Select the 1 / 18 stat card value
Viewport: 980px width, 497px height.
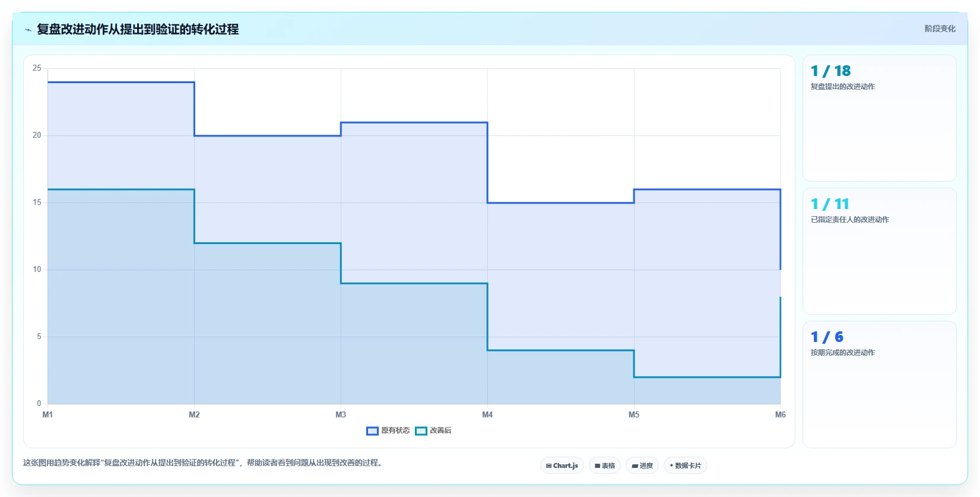pyautogui.click(x=830, y=71)
